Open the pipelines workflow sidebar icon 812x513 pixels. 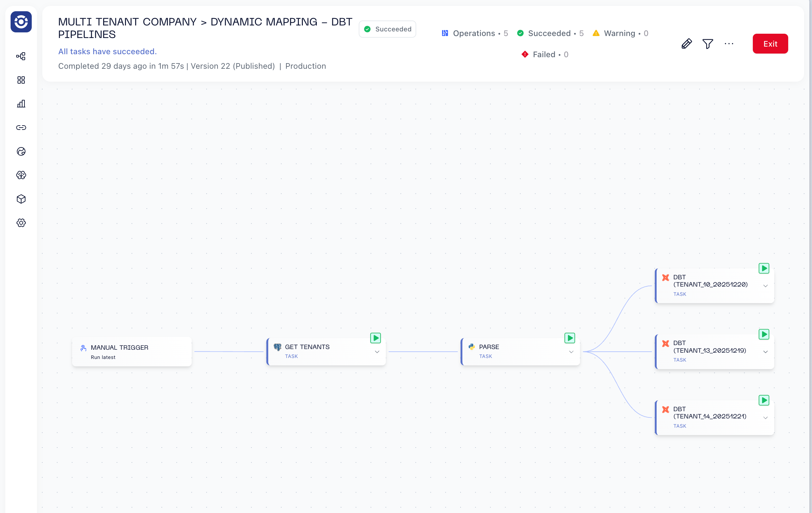click(x=21, y=56)
